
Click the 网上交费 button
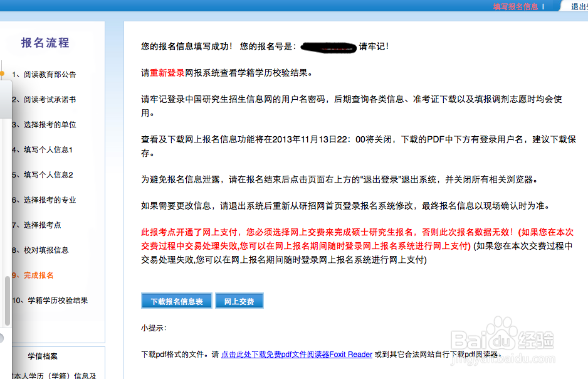tap(239, 300)
